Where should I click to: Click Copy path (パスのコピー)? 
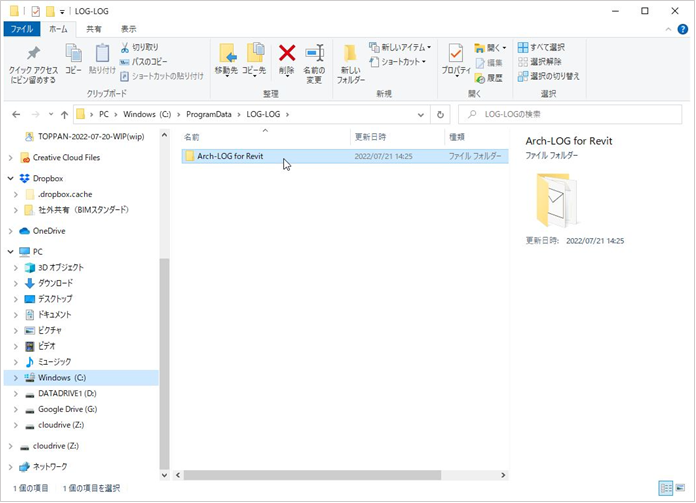144,62
